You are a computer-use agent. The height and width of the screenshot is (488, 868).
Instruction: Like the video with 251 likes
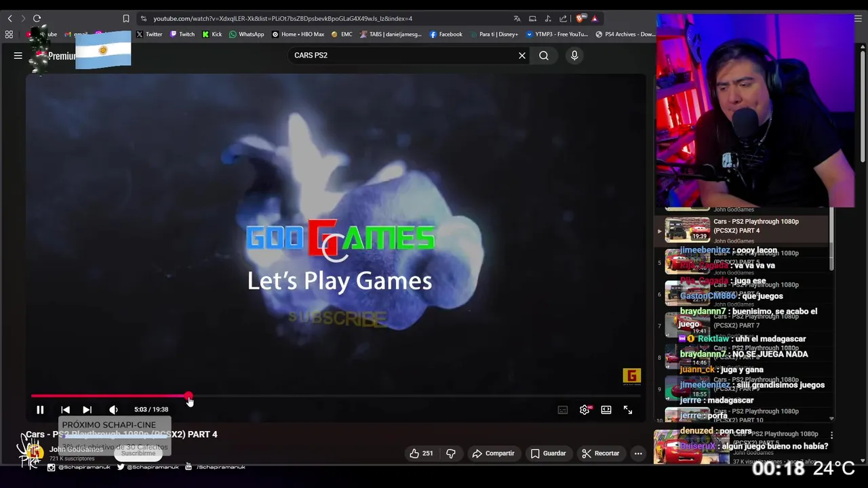pos(421,453)
